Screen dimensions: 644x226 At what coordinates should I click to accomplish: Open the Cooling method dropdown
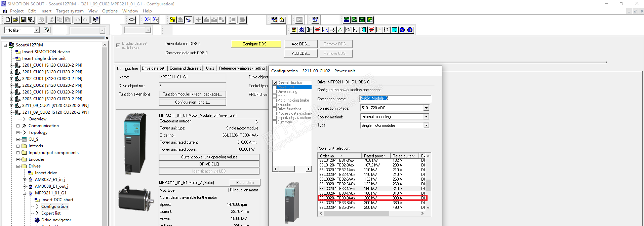point(426,117)
